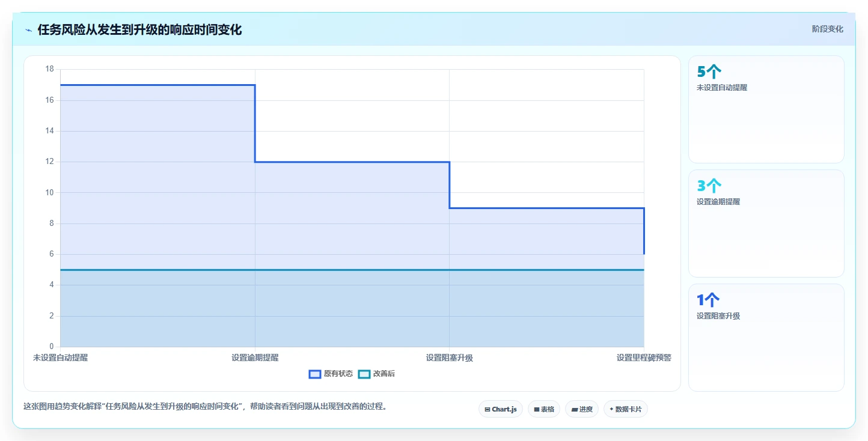
Task: Click the x-axis label 设置里程碑预警
Action: (x=644, y=357)
